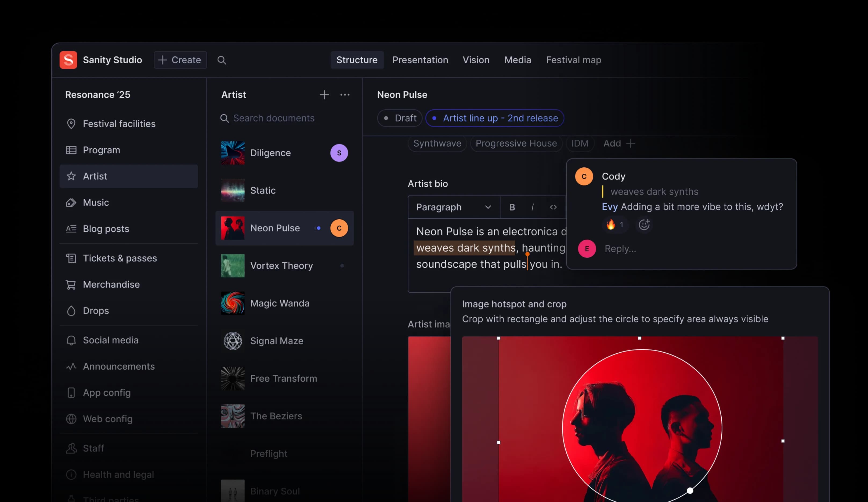Click the users icon beside Staff
Viewport: 868px width, 502px height.
[71, 448]
